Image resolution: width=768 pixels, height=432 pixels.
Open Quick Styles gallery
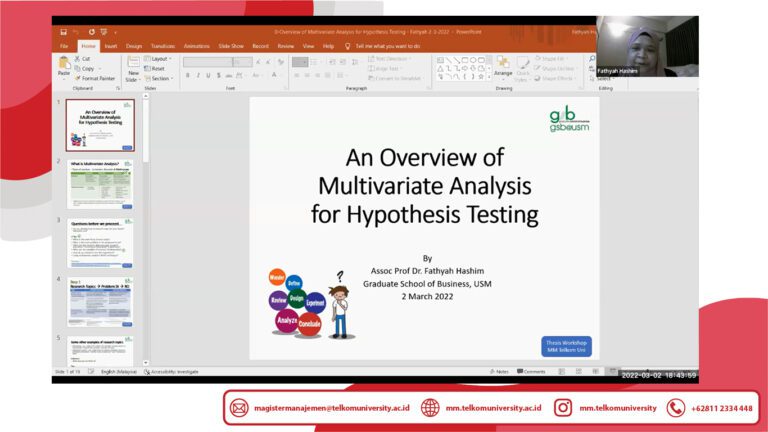(x=524, y=66)
